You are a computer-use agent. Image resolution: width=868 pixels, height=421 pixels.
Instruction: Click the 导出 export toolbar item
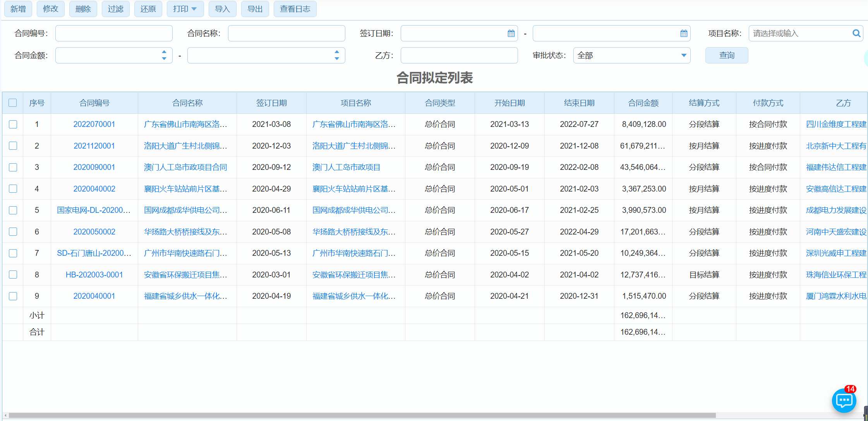point(255,9)
